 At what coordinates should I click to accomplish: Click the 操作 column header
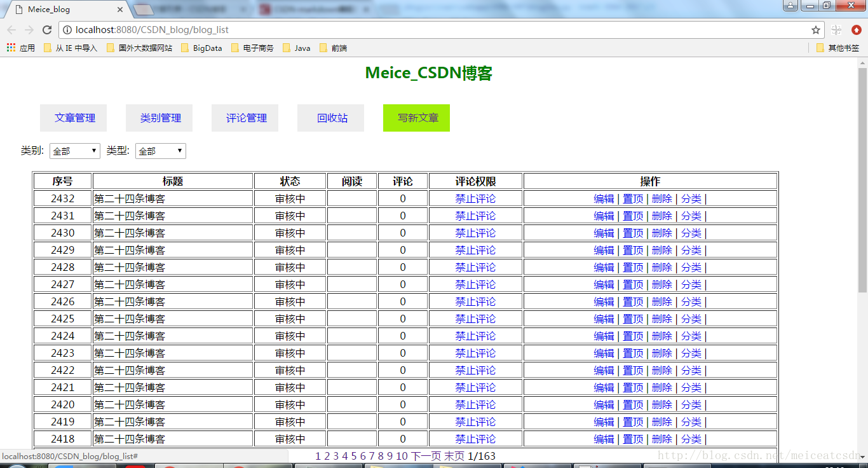point(650,181)
